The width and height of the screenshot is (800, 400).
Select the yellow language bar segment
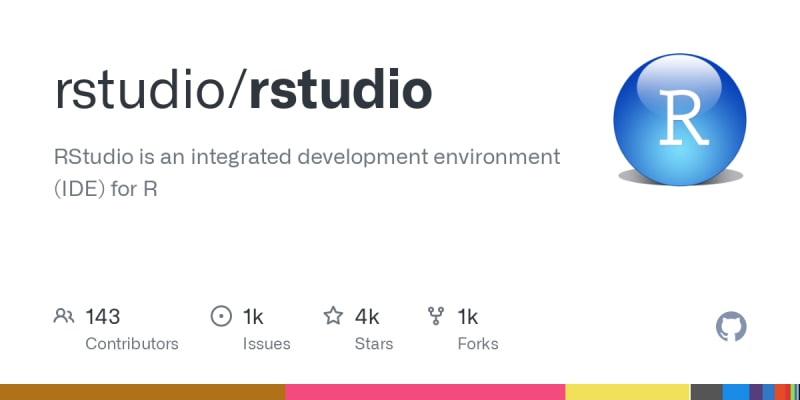pyautogui.click(x=628, y=392)
